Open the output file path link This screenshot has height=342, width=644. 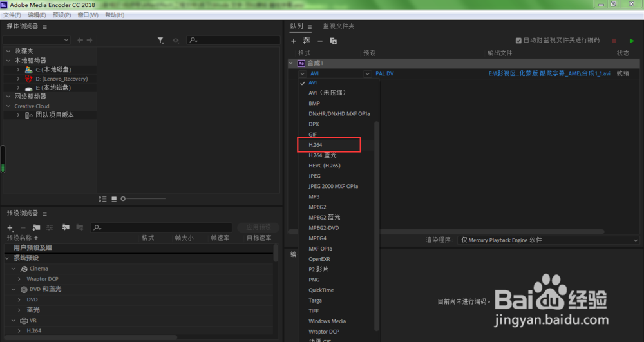click(x=549, y=73)
